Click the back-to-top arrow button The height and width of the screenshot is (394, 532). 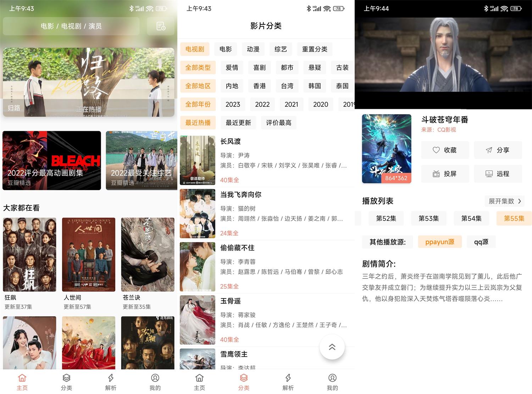pos(332,347)
